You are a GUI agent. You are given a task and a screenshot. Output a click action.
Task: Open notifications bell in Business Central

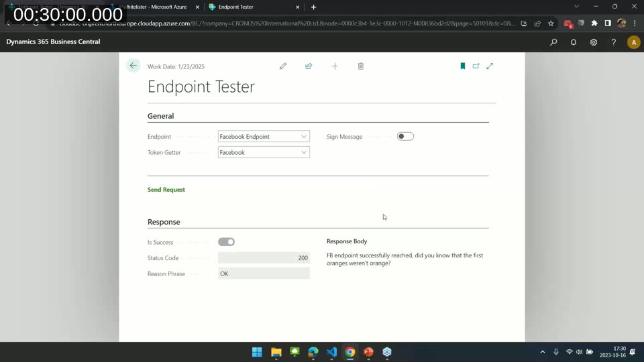[574, 42]
